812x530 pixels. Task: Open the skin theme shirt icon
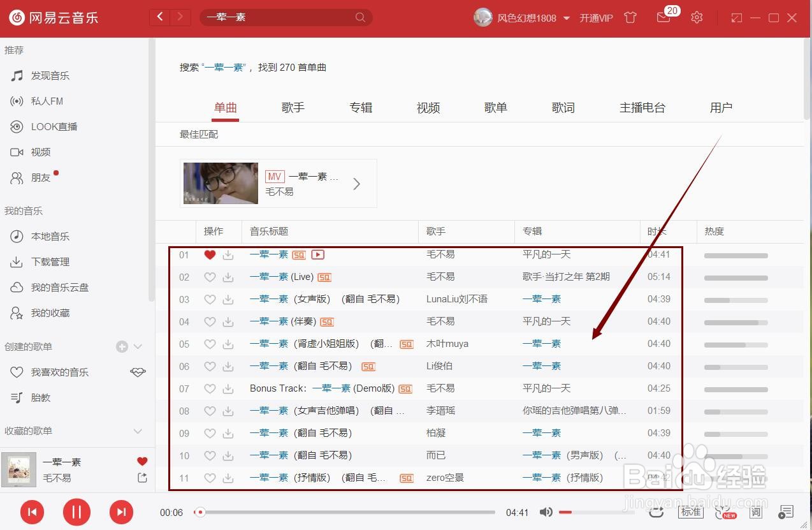tap(630, 18)
